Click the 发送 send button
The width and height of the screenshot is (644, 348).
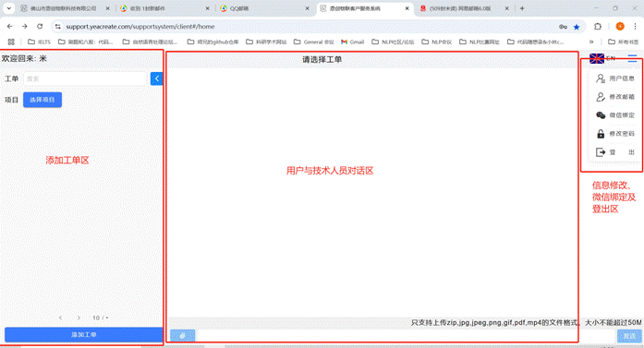pos(629,336)
